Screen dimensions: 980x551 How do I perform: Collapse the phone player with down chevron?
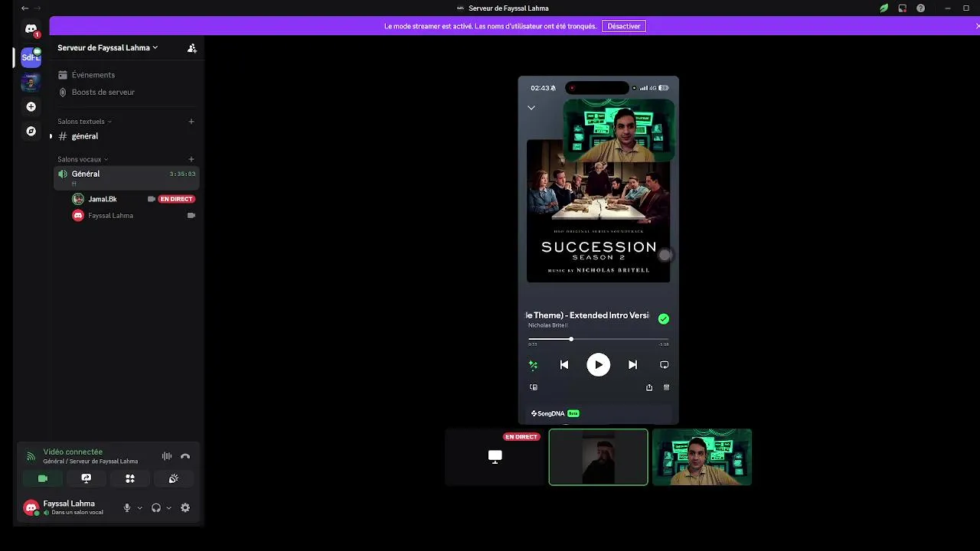point(531,108)
